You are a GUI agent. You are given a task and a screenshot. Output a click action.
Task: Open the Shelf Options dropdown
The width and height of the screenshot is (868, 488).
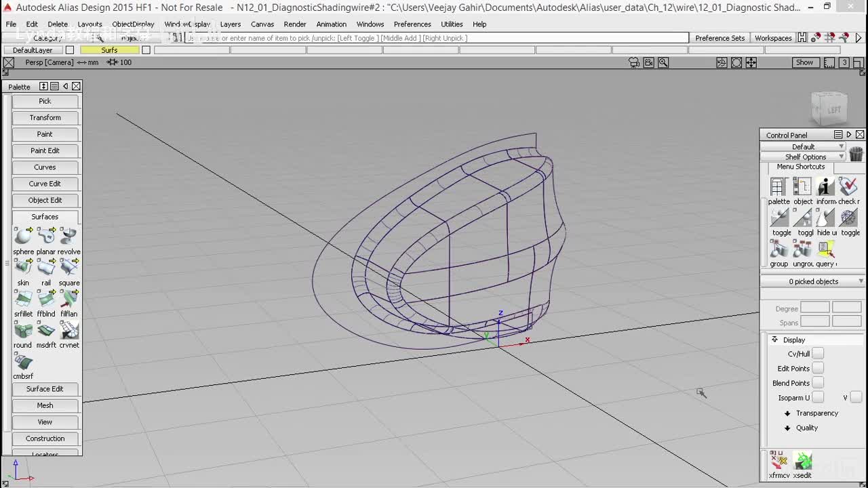click(x=804, y=157)
